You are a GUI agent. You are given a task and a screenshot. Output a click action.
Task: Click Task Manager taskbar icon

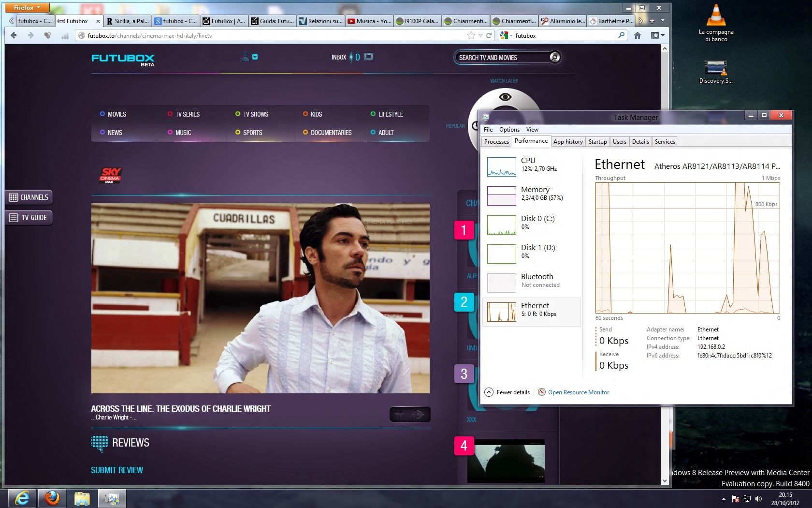(x=112, y=498)
